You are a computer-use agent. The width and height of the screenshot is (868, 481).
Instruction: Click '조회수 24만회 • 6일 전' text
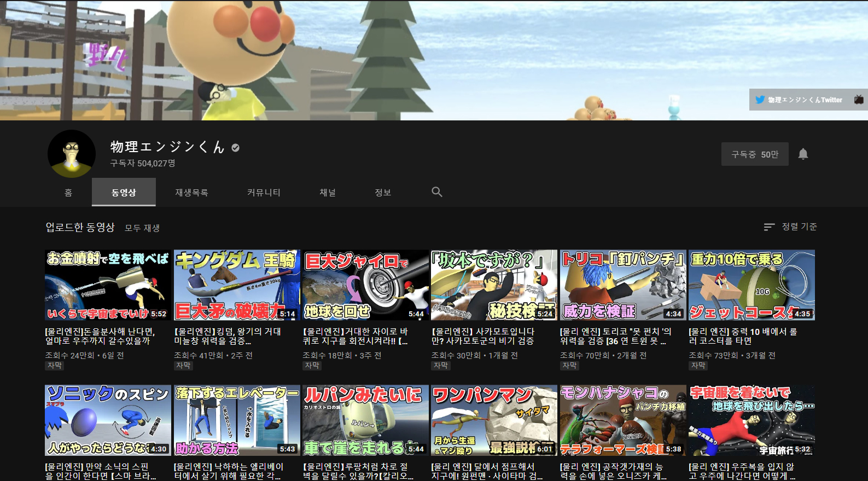(85, 355)
